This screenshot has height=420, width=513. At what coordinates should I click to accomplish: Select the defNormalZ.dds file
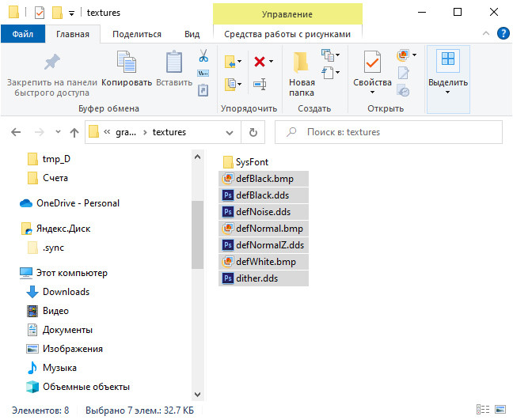click(x=264, y=245)
